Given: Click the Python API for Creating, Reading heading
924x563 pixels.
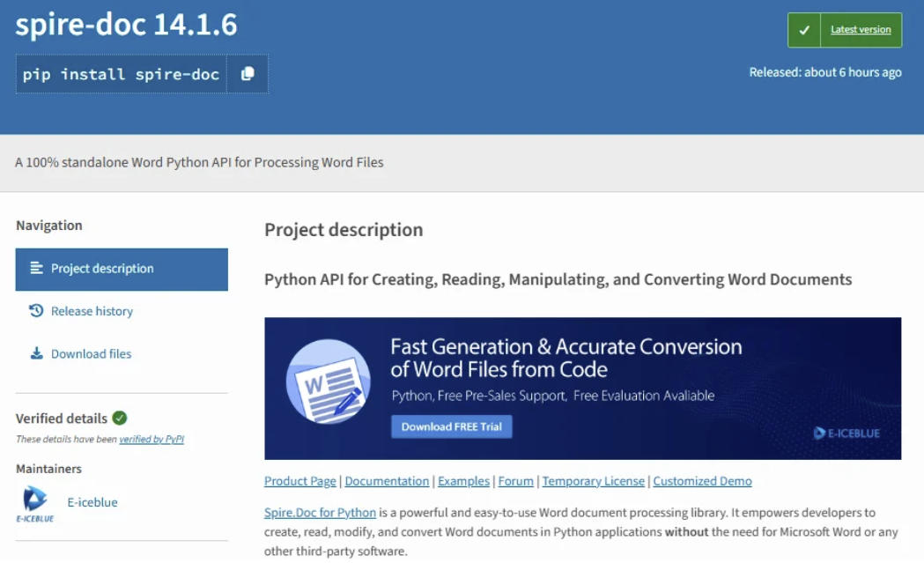Looking at the screenshot, I should point(558,279).
